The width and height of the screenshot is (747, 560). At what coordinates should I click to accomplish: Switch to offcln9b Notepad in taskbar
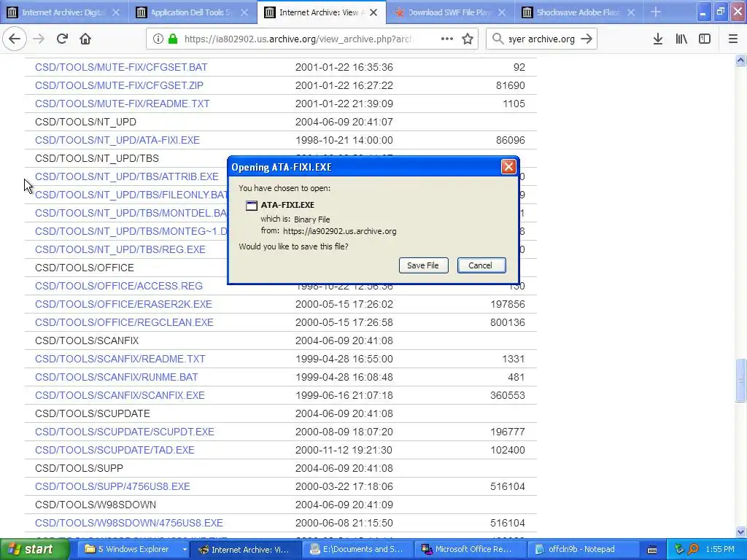[584, 549]
